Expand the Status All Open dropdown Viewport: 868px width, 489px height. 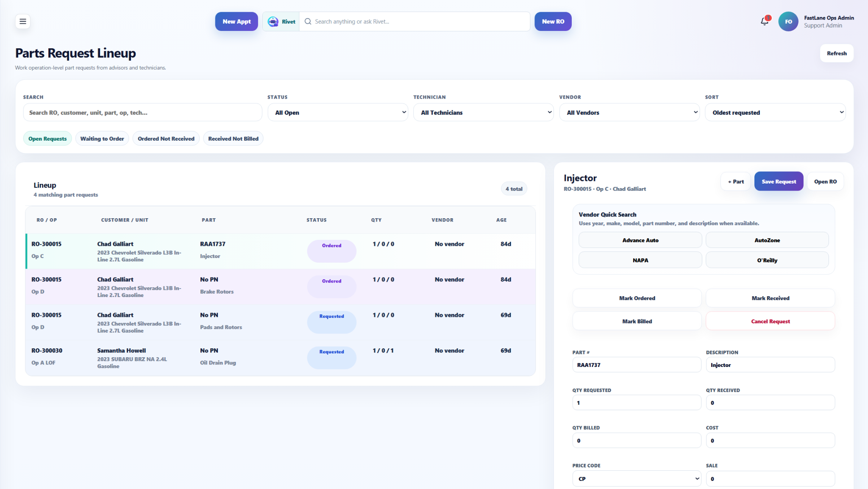pyautogui.click(x=338, y=112)
